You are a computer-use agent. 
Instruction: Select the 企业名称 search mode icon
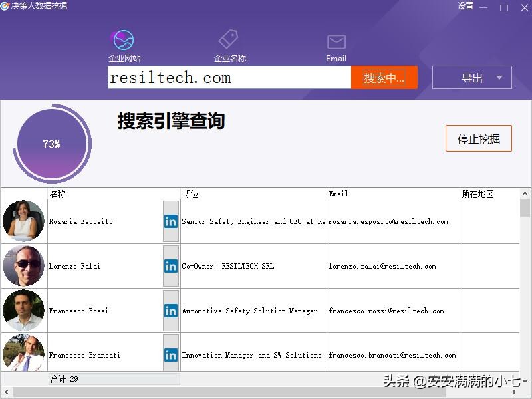[x=229, y=40]
